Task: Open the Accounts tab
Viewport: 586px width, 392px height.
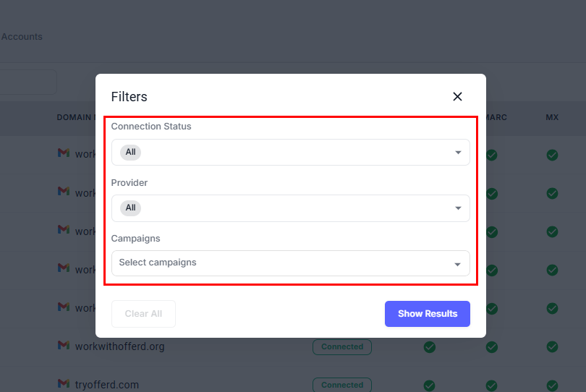Action: [x=22, y=37]
